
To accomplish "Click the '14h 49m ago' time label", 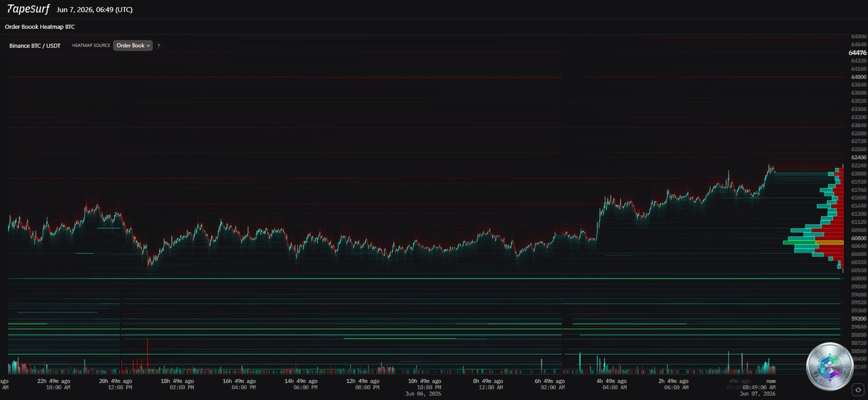I will click(x=301, y=381).
